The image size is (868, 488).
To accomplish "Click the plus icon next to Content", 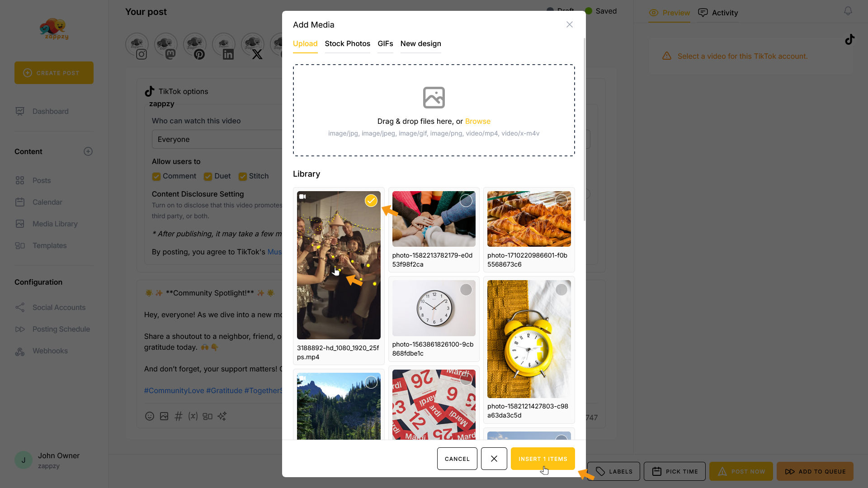I will (88, 151).
